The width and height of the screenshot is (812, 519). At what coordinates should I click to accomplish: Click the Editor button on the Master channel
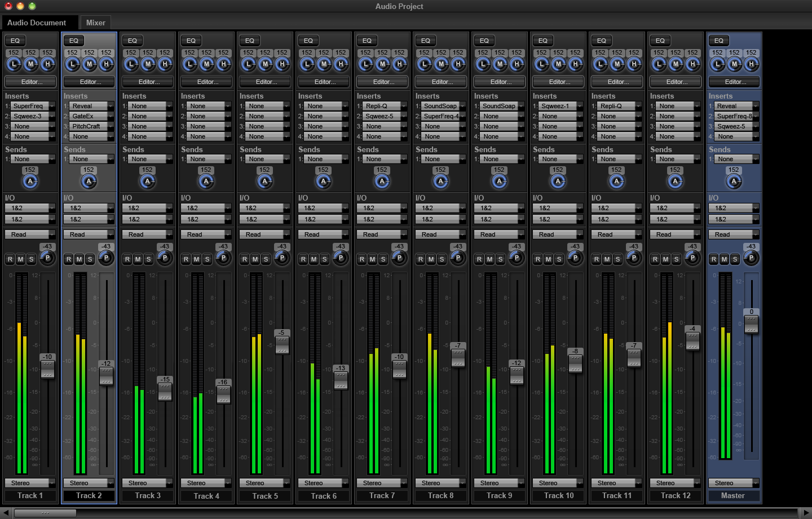click(x=734, y=81)
